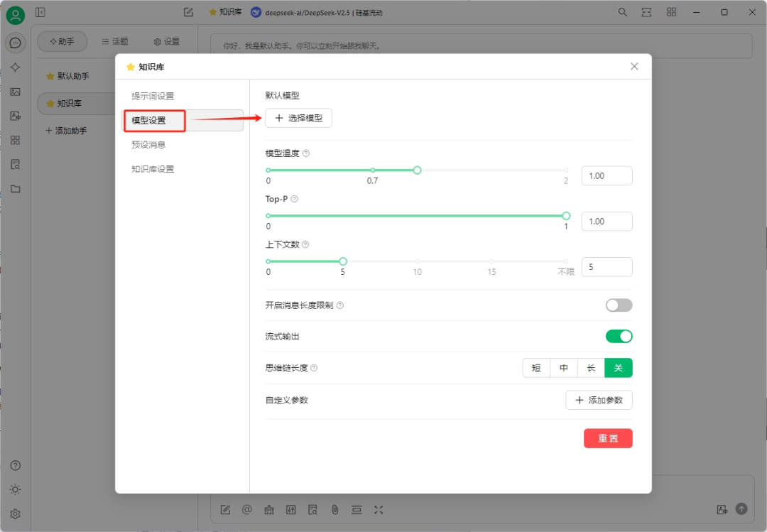Click the help icon next to 思维链长度
The width and height of the screenshot is (767, 532).
(315, 368)
